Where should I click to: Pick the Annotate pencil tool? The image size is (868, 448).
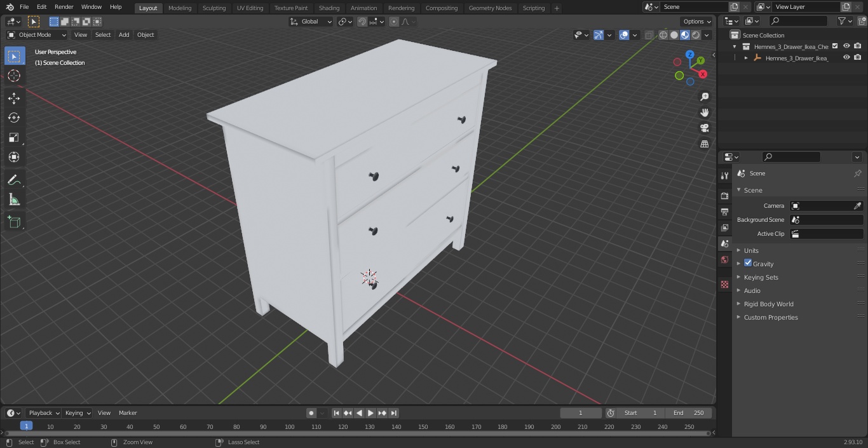[x=14, y=180]
